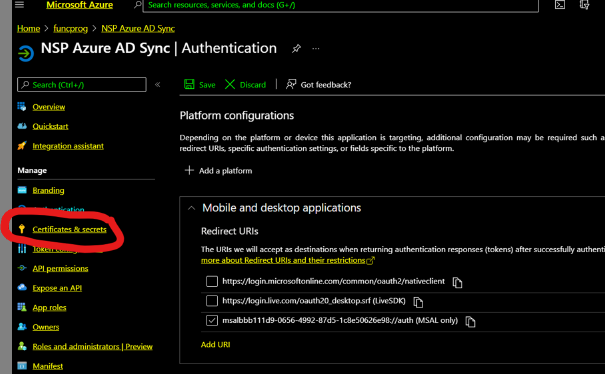
Task: Open the Overview menu item
Action: coord(49,107)
